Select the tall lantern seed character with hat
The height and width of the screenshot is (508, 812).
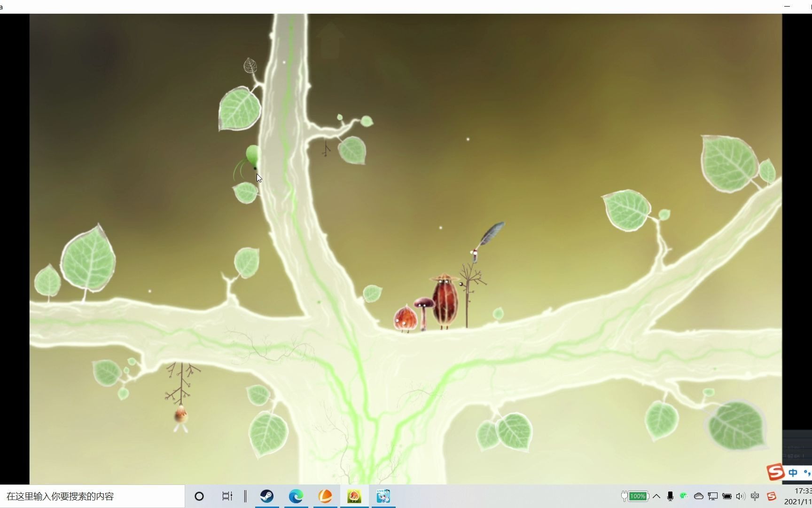[445, 301]
